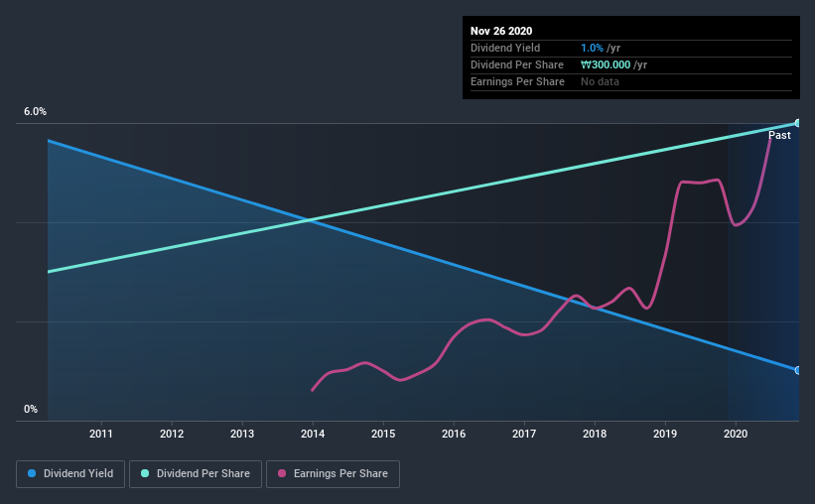Select the 2020 tick label on the timeline
The image size is (815, 504).
736,434
